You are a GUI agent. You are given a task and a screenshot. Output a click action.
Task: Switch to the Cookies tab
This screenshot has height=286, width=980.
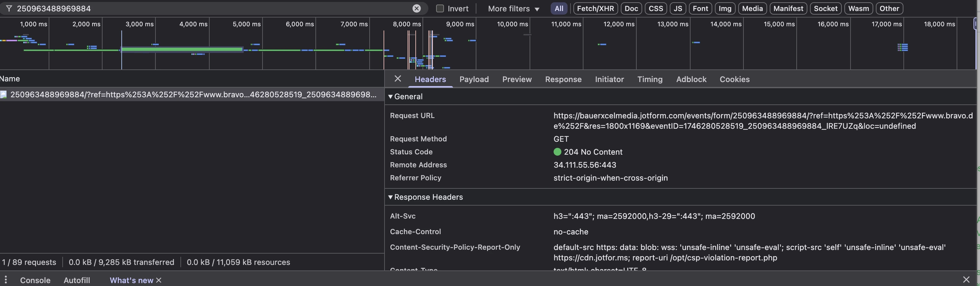(x=734, y=79)
